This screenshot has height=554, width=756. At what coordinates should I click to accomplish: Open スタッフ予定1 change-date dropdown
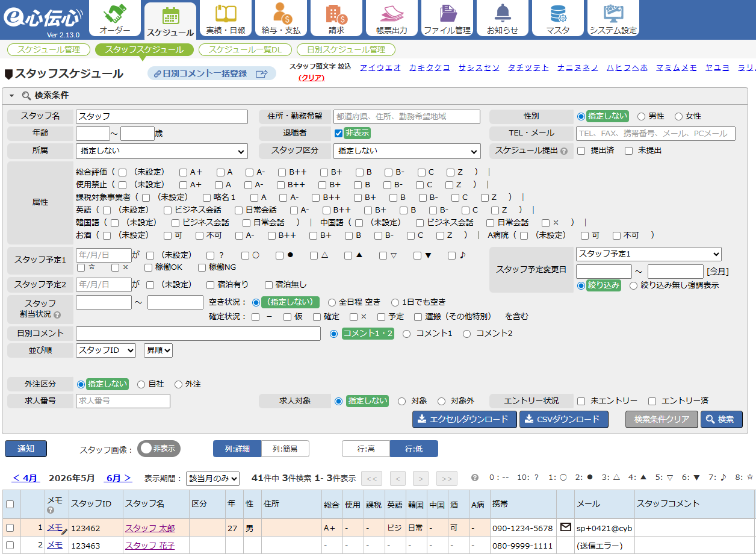point(648,254)
